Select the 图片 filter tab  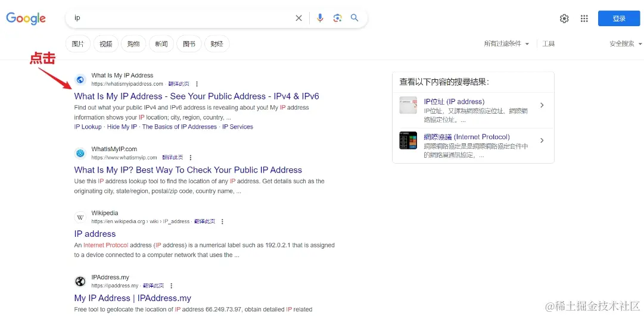(78, 44)
